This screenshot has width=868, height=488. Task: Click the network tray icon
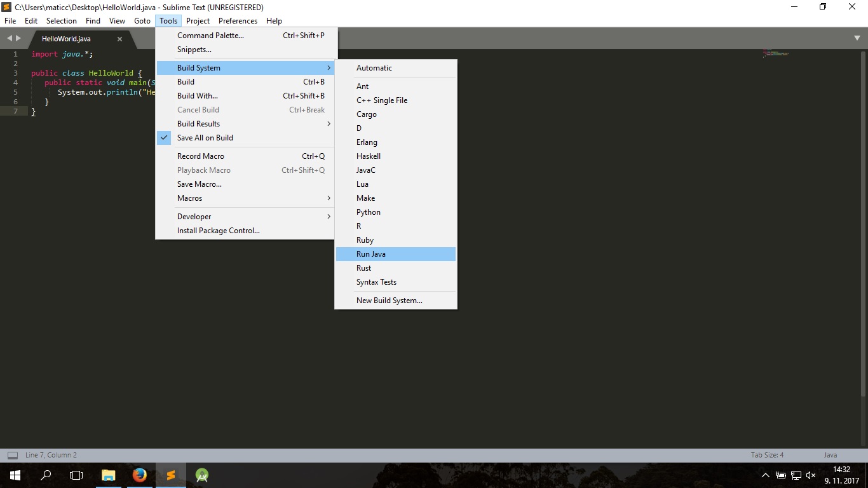796,475
